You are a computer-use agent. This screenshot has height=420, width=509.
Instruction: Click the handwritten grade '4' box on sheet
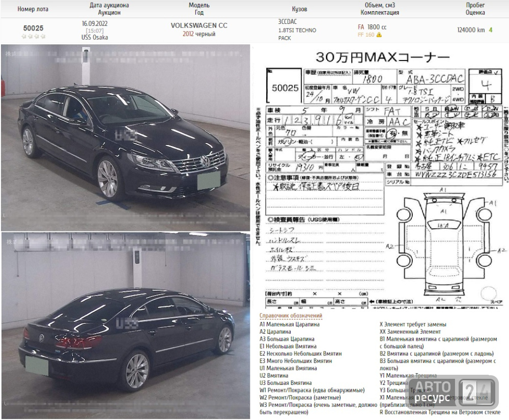click(486, 84)
